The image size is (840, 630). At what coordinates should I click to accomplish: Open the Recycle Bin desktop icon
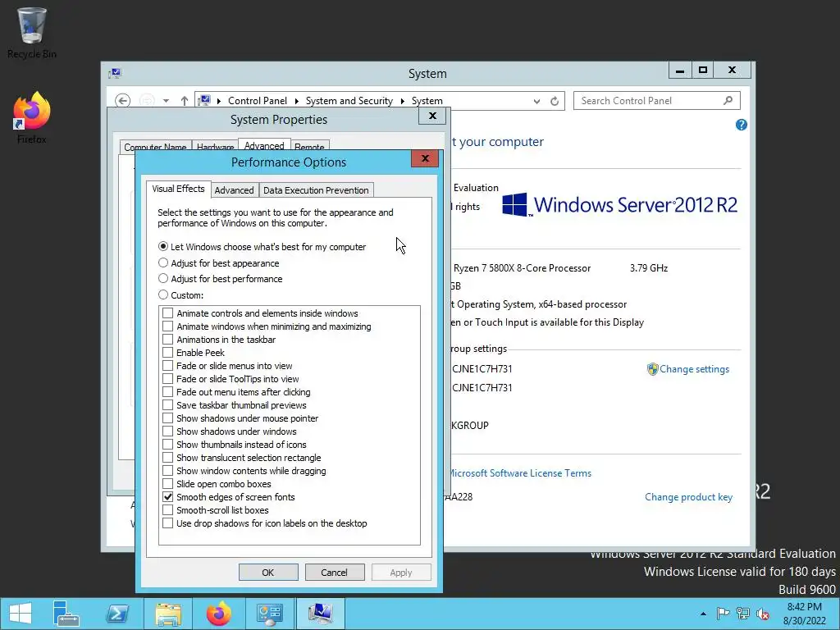coord(32,32)
